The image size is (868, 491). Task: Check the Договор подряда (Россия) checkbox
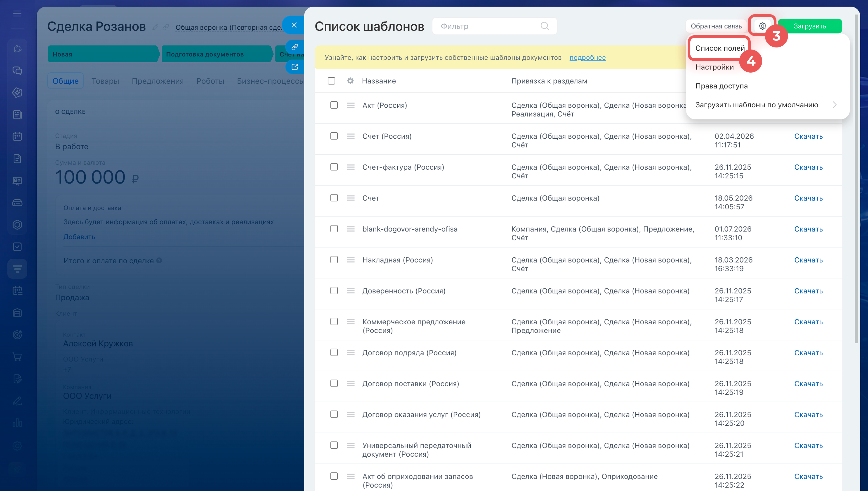[x=334, y=352]
